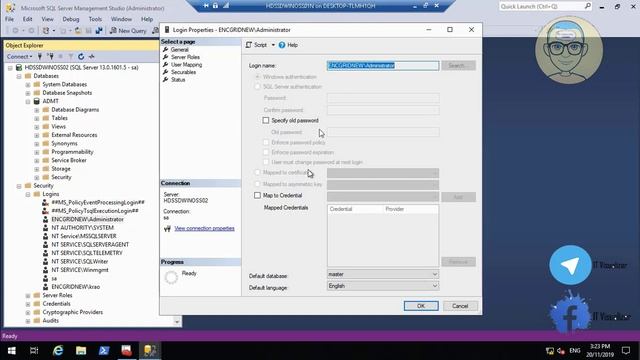The height and width of the screenshot is (360, 640).
Task: Open the File menu
Action: (9, 19)
